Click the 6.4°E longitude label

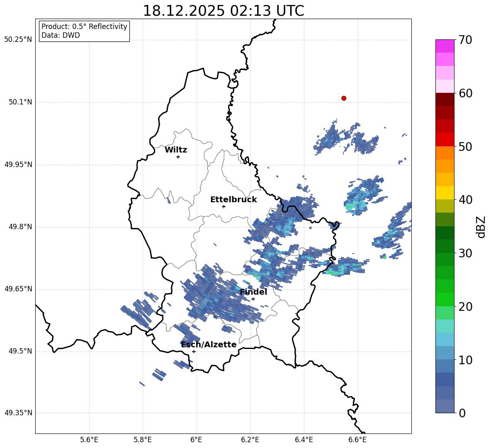[304, 440]
